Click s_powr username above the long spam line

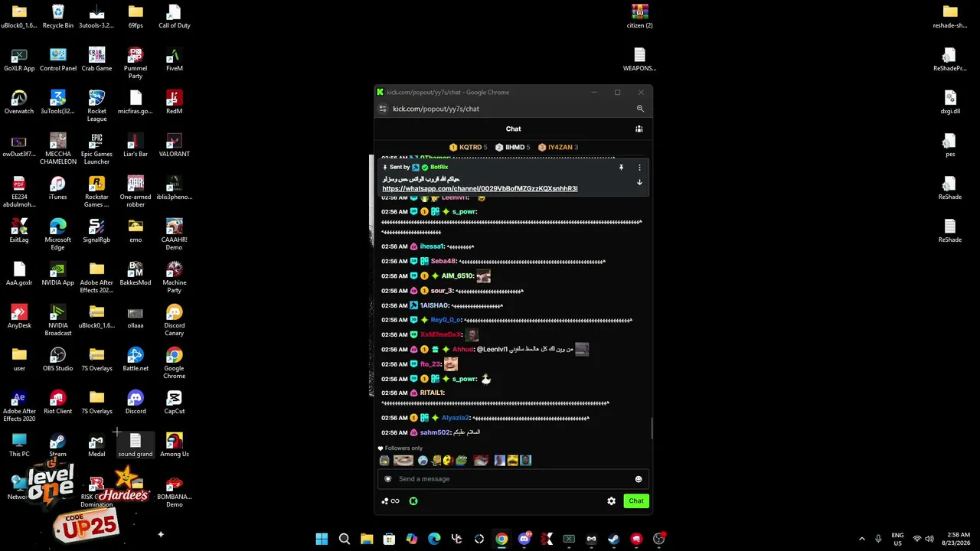[465, 211]
